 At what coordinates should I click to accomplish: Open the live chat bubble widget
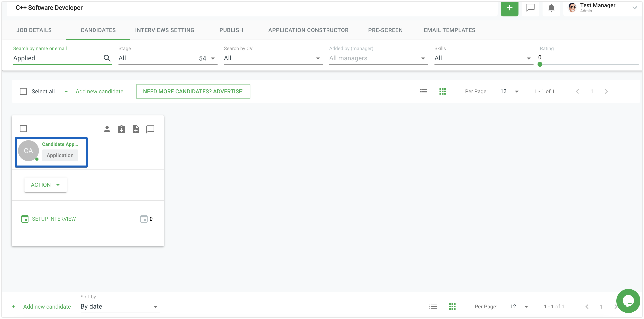click(628, 301)
